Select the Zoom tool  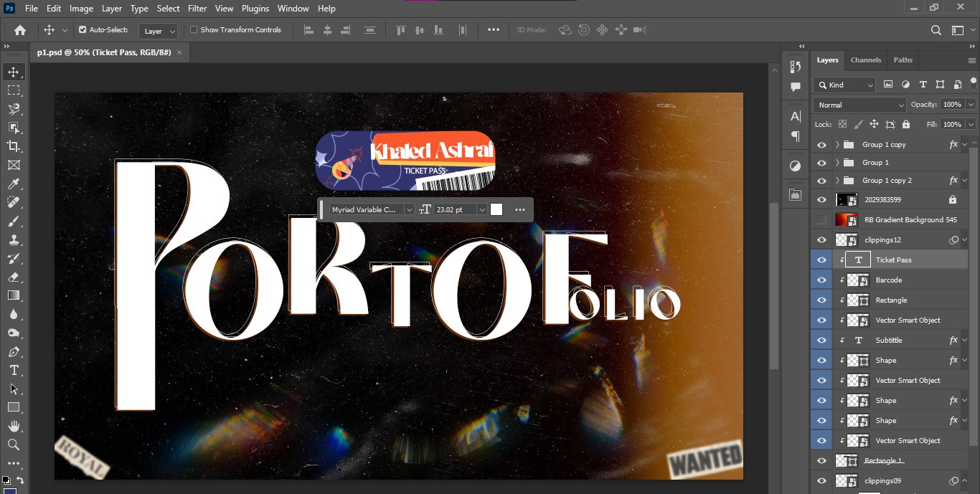pos(14,445)
